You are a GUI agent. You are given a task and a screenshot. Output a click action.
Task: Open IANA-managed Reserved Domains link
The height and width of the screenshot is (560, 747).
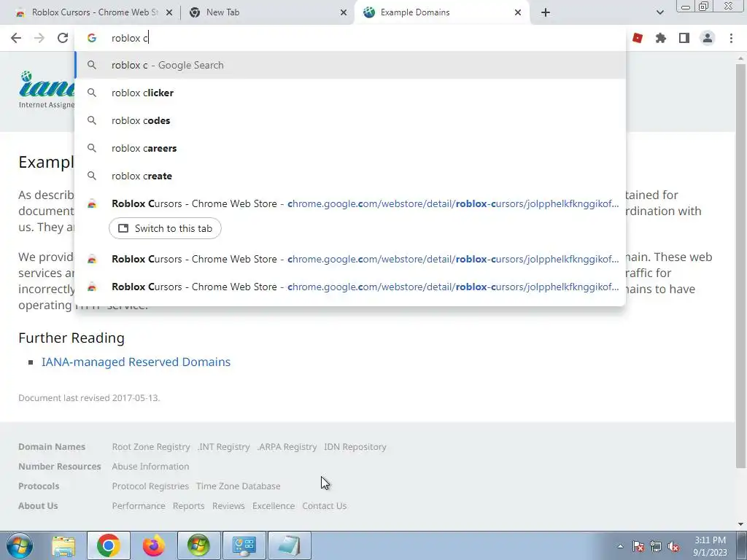click(136, 362)
